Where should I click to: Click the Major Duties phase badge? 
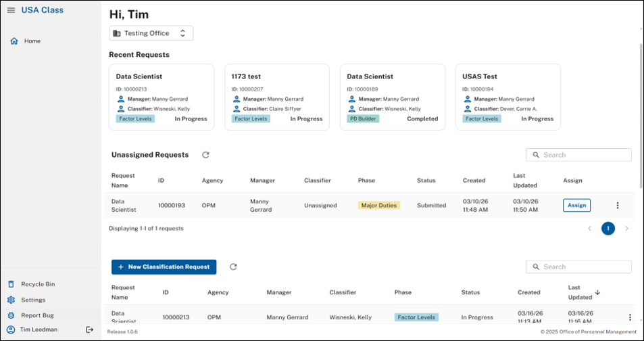(378, 205)
